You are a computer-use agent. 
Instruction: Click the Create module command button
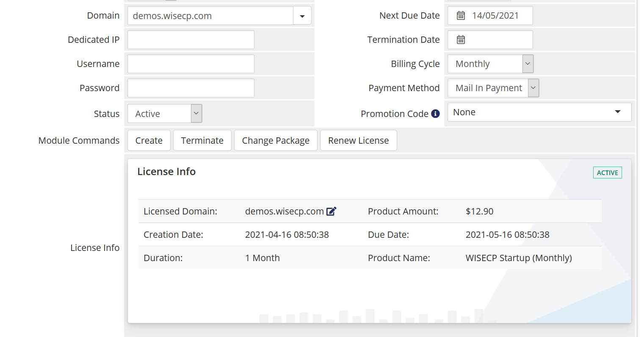point(149,140)
